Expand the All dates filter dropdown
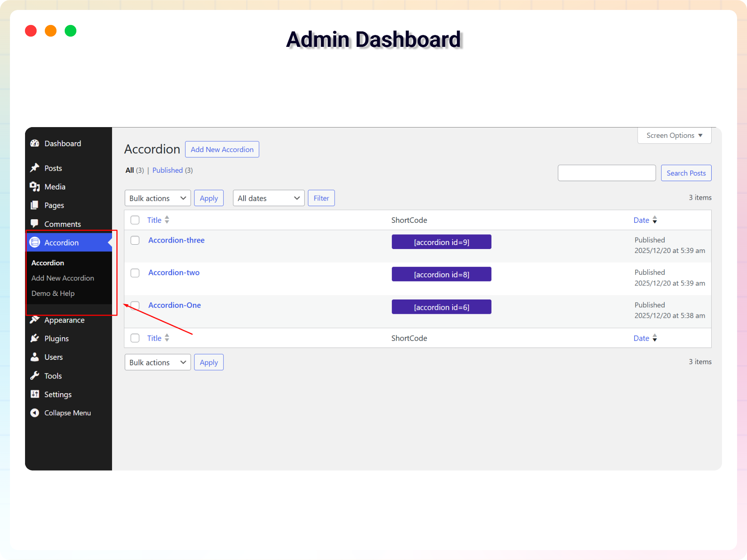747x560 pixels. tap(268, 198)
